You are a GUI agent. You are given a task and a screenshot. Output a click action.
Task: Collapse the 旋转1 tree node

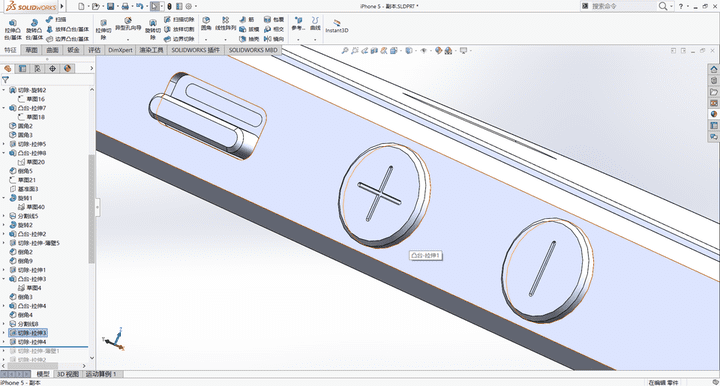pyautogui.click(x=4, y=198)
